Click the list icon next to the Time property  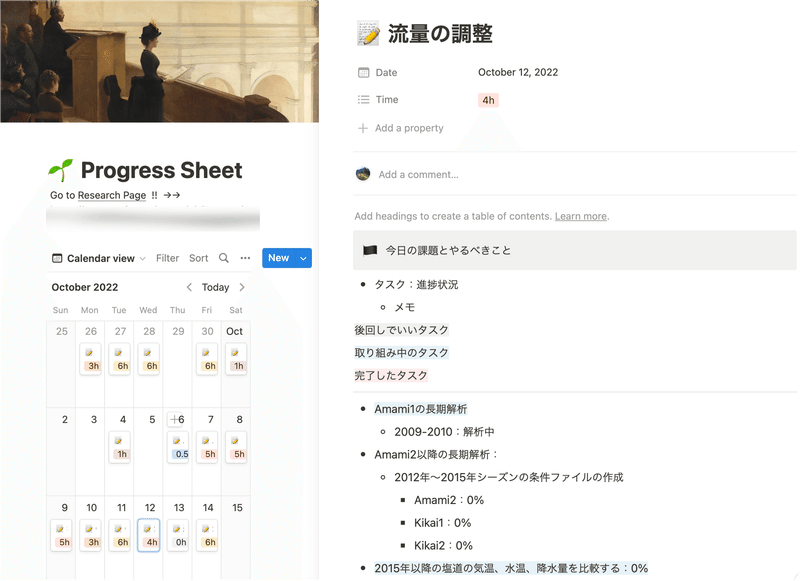click(x=363, y=100)
